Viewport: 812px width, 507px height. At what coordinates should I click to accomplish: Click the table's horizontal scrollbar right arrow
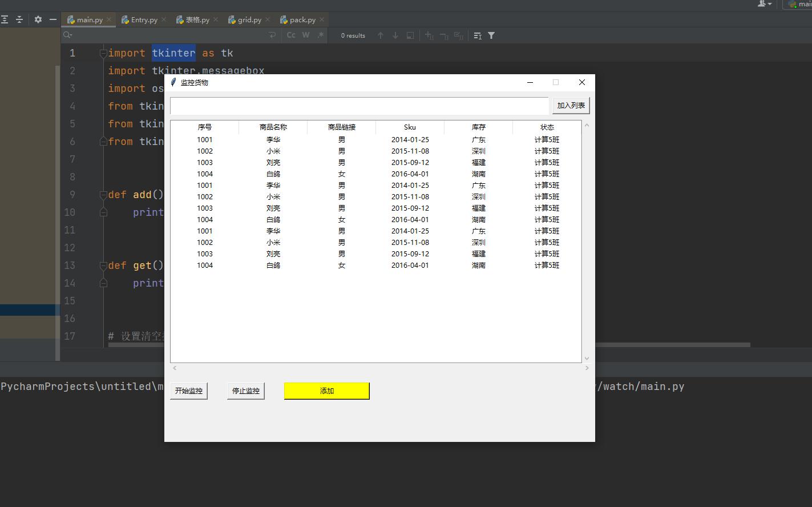tap(587, 368)
